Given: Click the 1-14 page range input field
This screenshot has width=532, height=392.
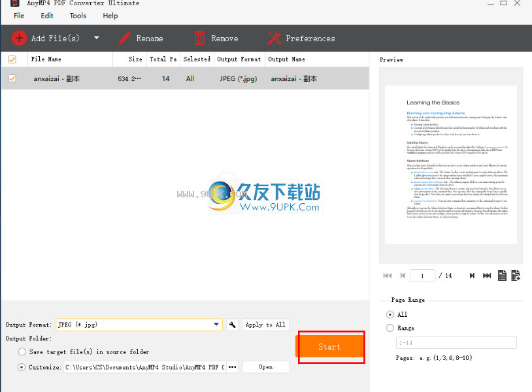Looking at the screenshot, I should click(456, 342).
